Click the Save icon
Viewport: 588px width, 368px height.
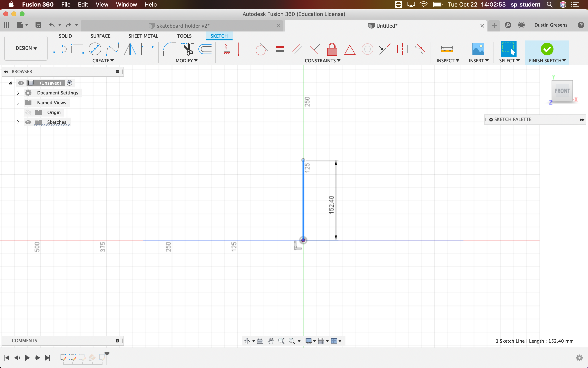point(38,25)
